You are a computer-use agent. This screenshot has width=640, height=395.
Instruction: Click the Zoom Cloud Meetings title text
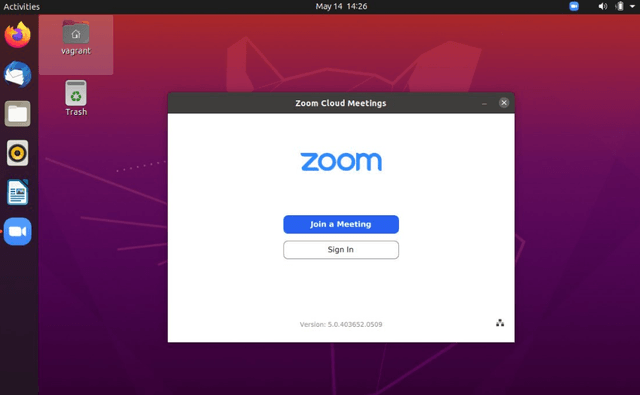coord(341,103)
